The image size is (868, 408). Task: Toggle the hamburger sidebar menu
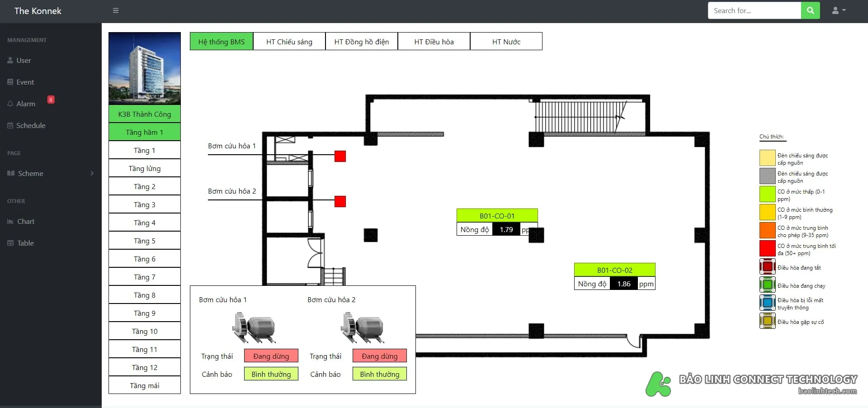point(116,10)
